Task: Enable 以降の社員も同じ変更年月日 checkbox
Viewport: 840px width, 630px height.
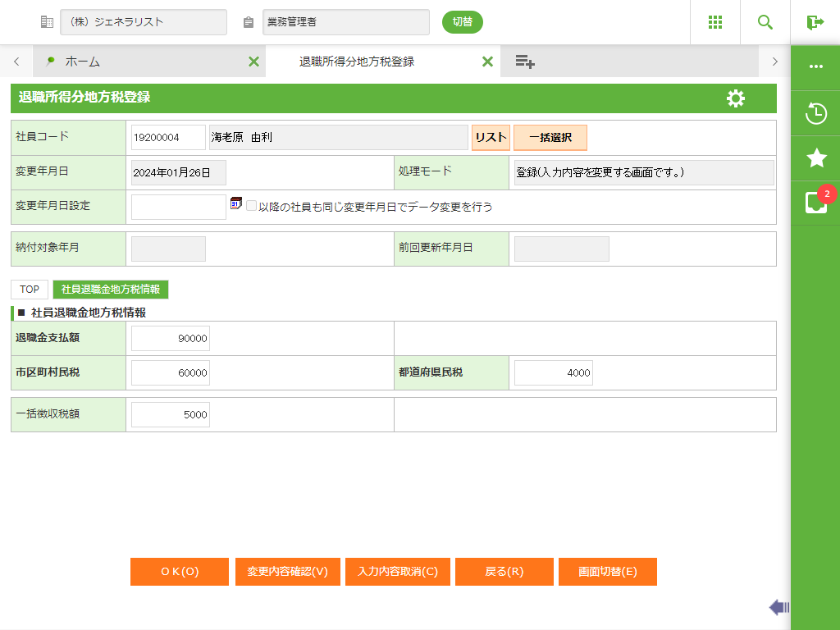Action: (252, 206)
